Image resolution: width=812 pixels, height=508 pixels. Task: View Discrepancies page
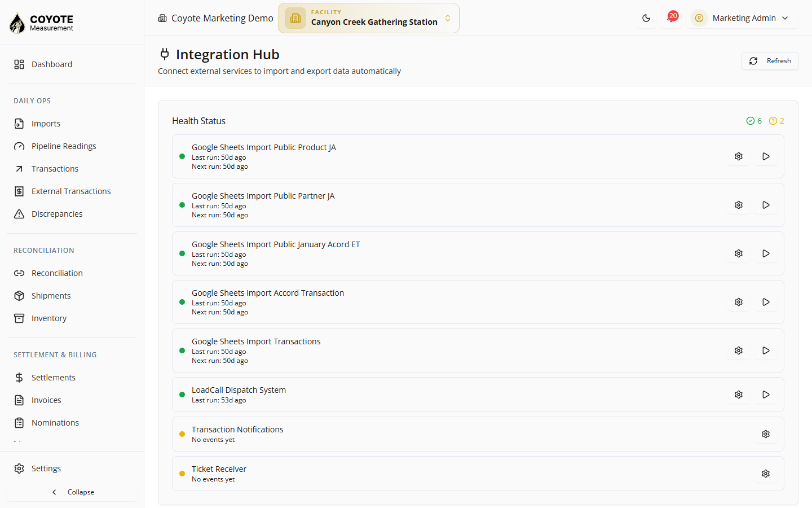point(72,214)
